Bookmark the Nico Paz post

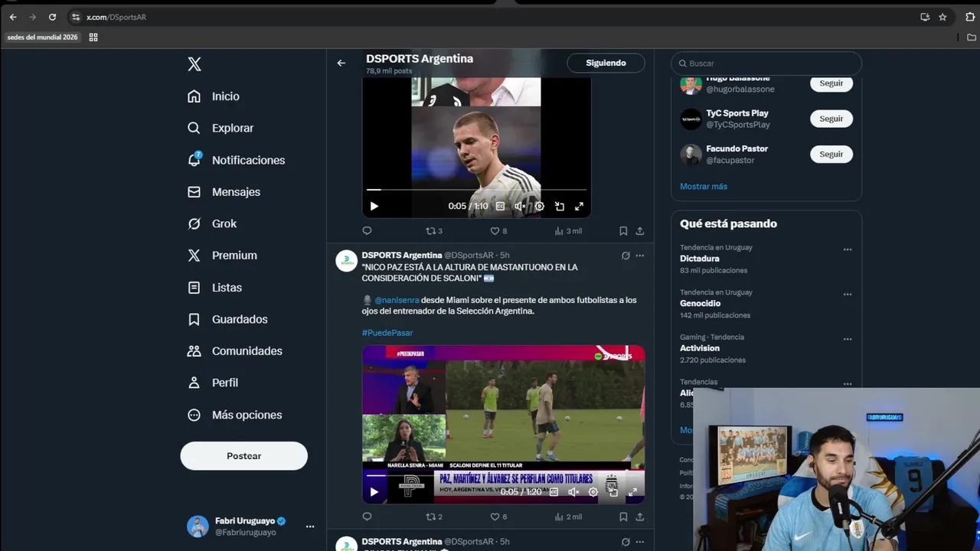(623, 517)
